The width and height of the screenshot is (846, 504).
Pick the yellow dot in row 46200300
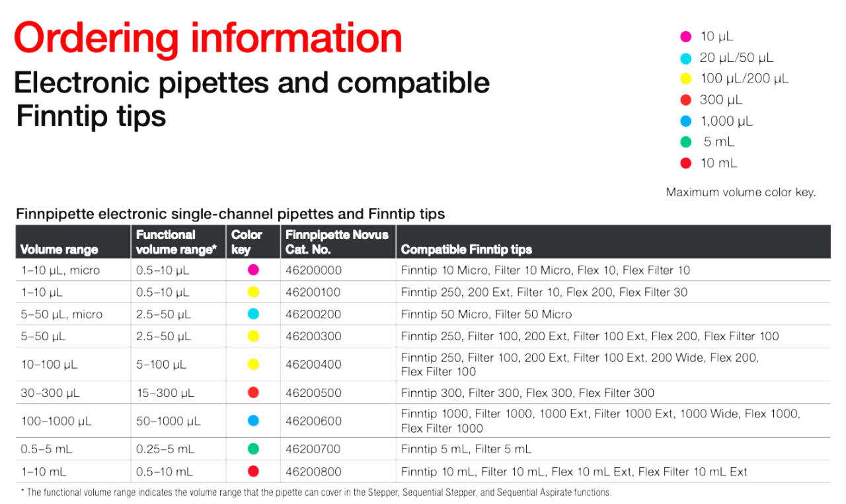click(x=252, y=336)
